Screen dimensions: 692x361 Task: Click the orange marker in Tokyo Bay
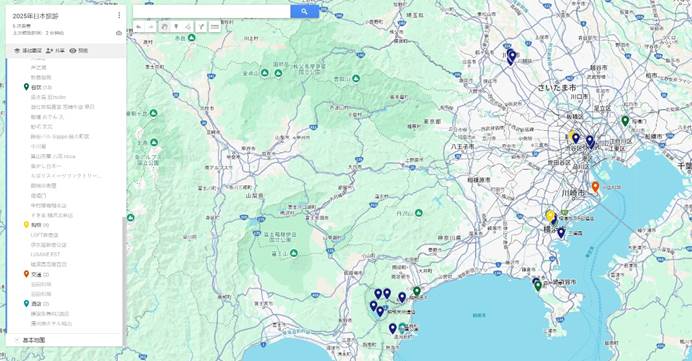(595, 187)
